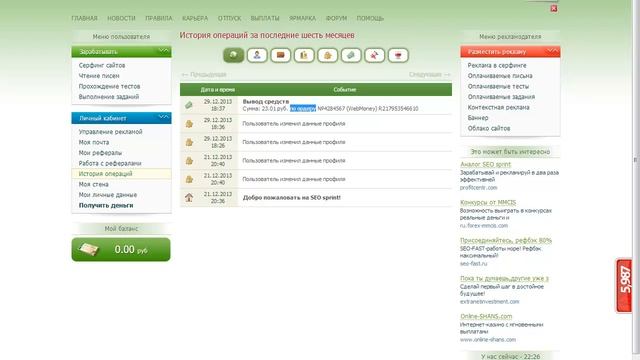Select the green 'all operations' globe filter icon

click(x=233, y=55)
